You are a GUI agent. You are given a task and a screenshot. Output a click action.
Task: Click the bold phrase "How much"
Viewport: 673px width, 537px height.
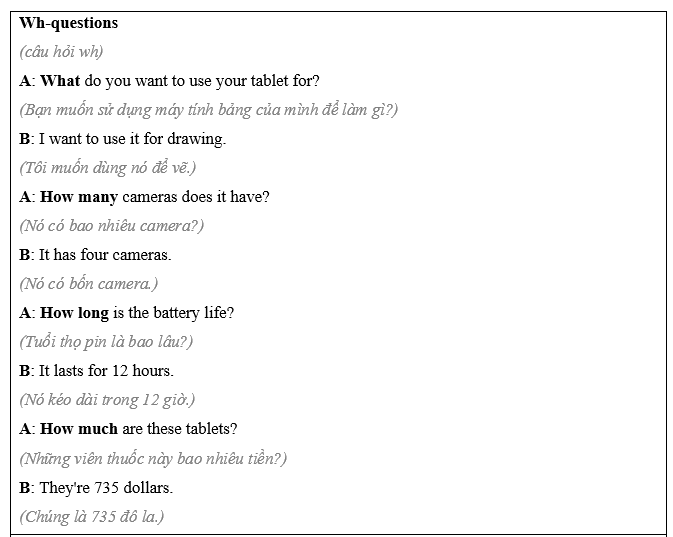pyautogui.click(x=79, y=428)
